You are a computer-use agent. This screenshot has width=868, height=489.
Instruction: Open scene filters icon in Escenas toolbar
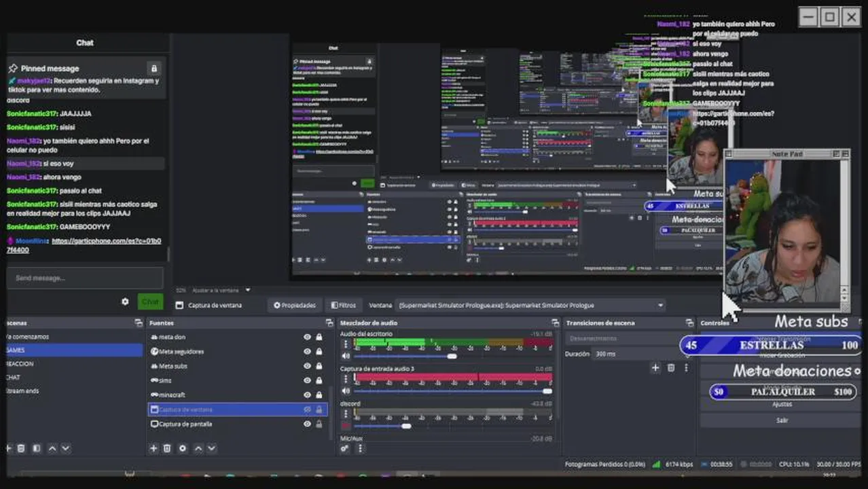37,448
